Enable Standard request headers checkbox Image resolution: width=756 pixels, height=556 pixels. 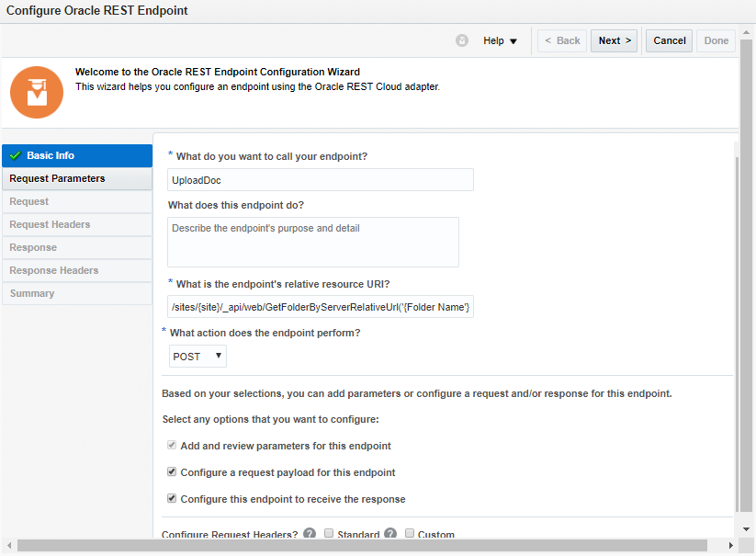tap(330, 534)
